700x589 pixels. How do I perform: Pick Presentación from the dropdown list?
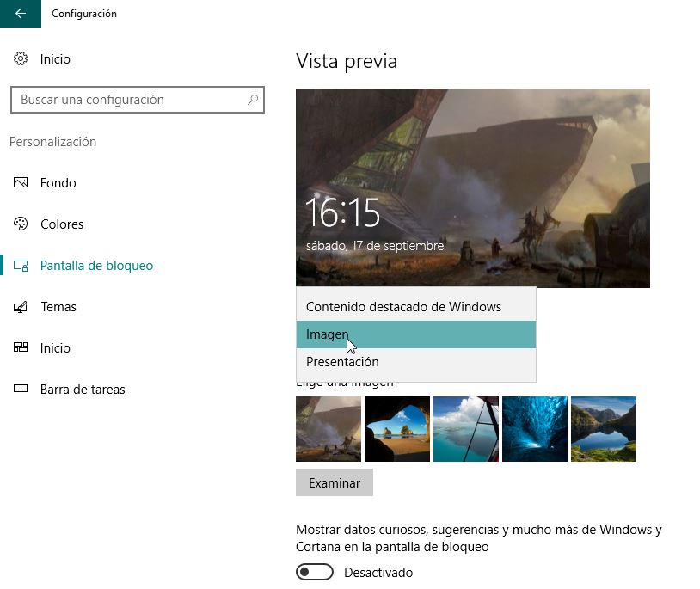pyautogui.click(x=415, y=362)
